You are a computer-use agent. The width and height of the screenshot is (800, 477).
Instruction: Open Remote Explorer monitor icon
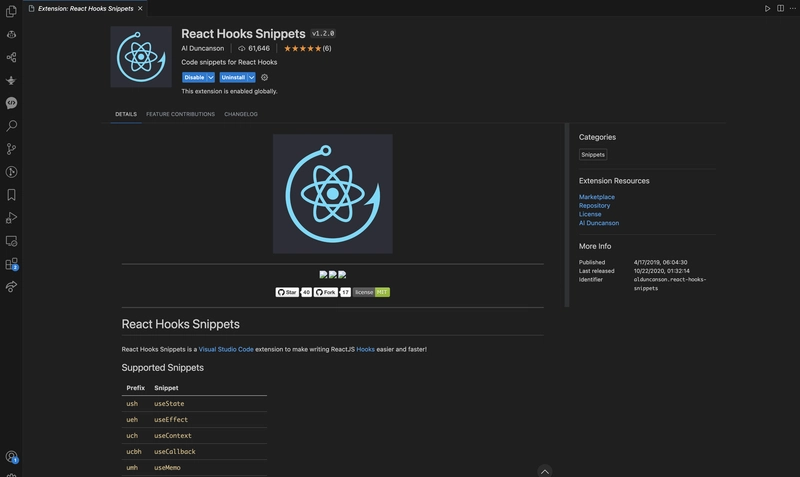(x=11, y=241)
